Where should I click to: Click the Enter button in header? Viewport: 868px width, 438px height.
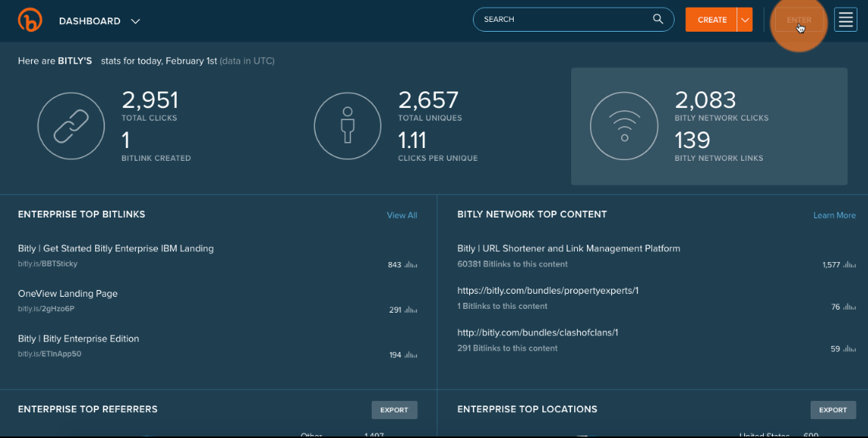[x=798, y=20]
